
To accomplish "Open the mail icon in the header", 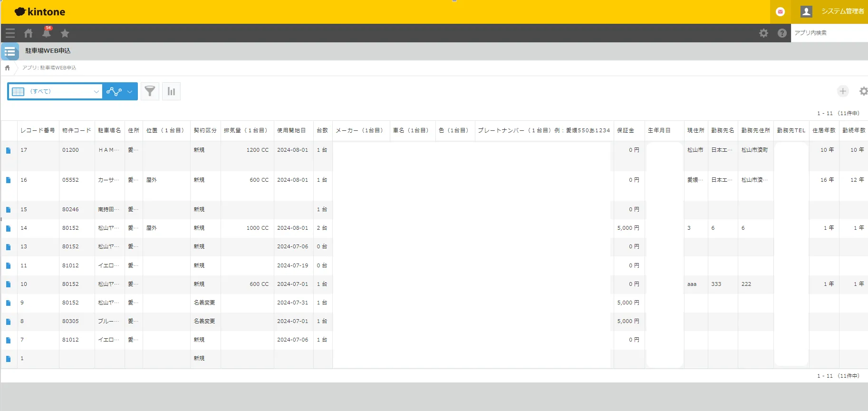I will click(780, 12).
